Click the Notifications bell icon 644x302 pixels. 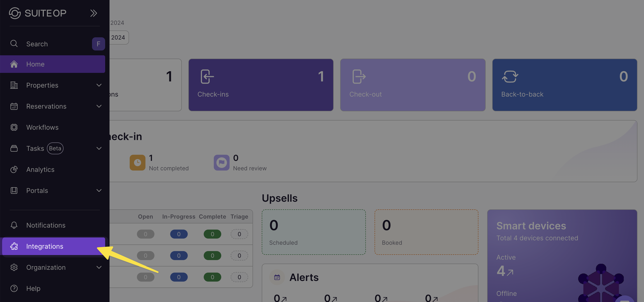14,225
